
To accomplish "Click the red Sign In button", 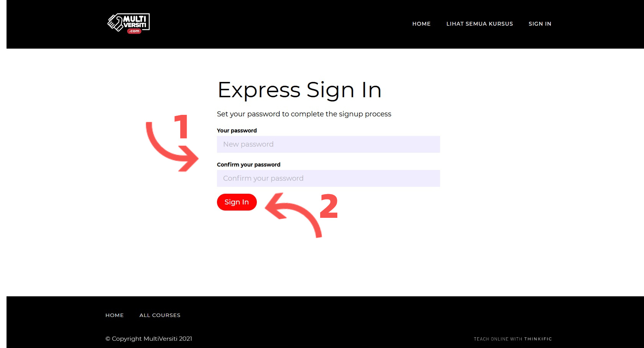I will 237,202.
